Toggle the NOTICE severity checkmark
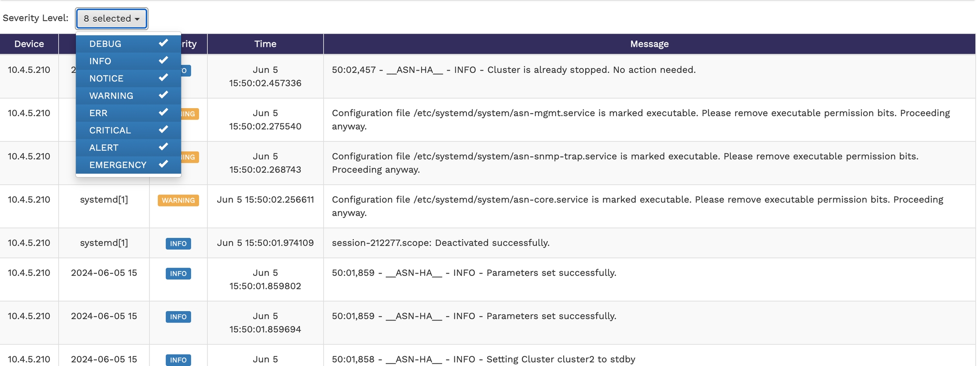 click(x=128, y=78)
